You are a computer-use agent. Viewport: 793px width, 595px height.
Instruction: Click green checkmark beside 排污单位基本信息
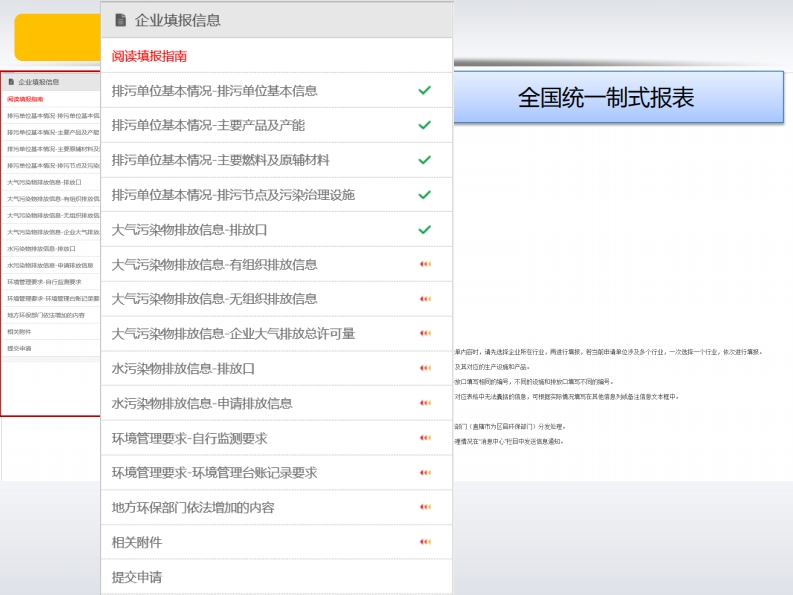424,91
